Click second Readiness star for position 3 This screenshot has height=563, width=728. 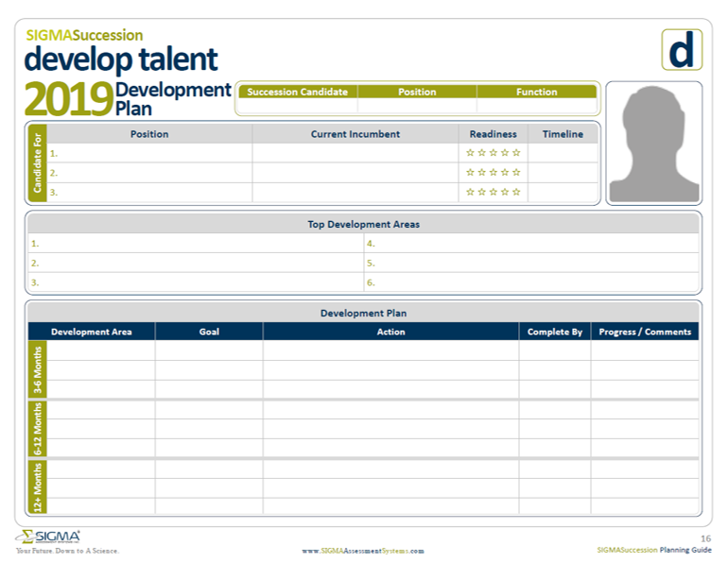pos(482,193)
